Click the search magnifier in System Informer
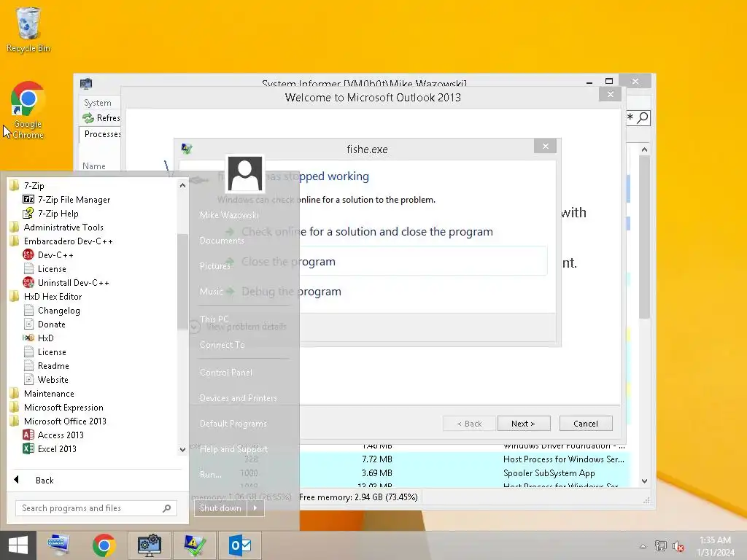This screenshot has width=747, height=560. click(x=643, y=117)
